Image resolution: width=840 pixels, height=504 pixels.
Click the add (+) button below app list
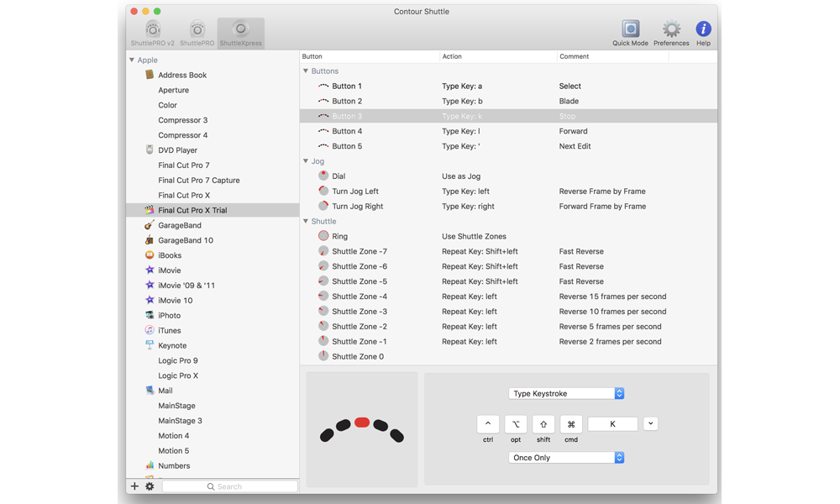(x=134, y=486)
